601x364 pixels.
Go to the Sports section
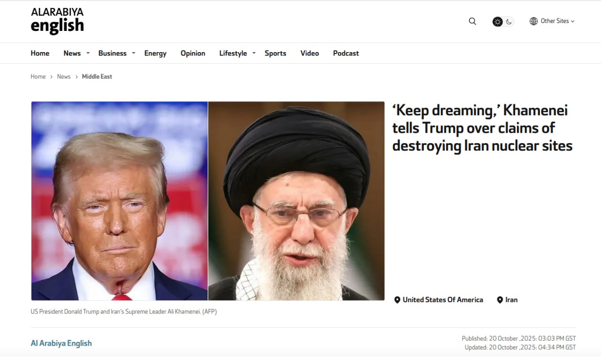275,53
